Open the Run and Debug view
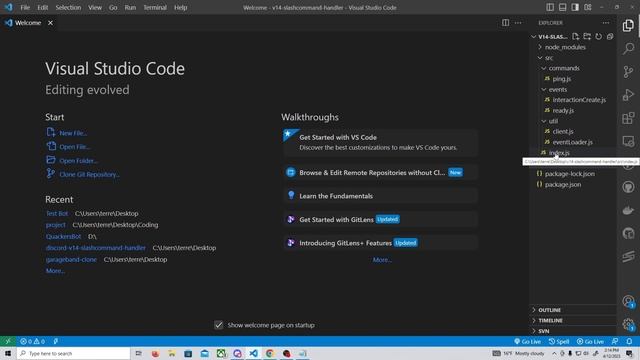The width and height of the screenshot is (640, 360). (x=628, y=95)
